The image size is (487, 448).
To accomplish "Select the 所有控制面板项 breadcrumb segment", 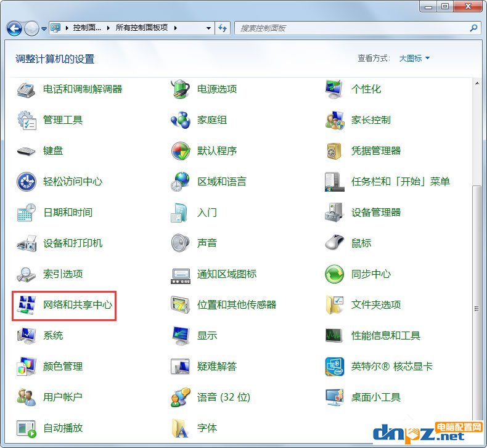I will click(142, 28).
